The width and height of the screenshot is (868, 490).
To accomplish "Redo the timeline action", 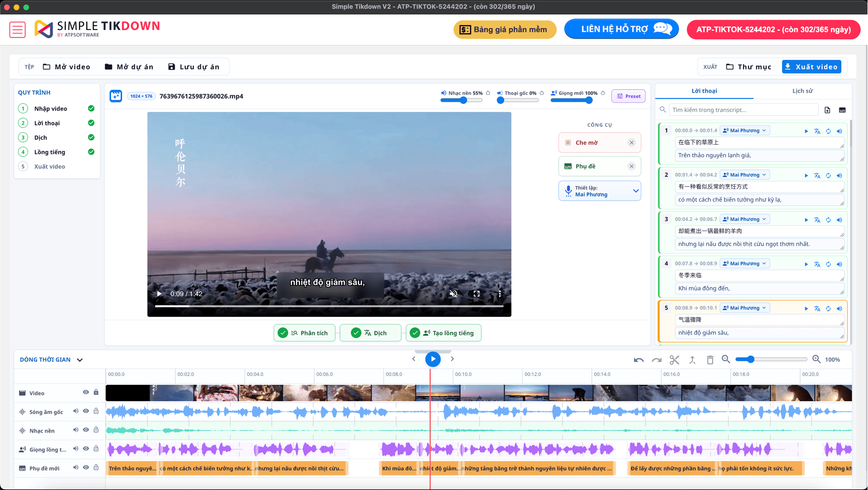I will pyautogui.click(x=657, y=360).
